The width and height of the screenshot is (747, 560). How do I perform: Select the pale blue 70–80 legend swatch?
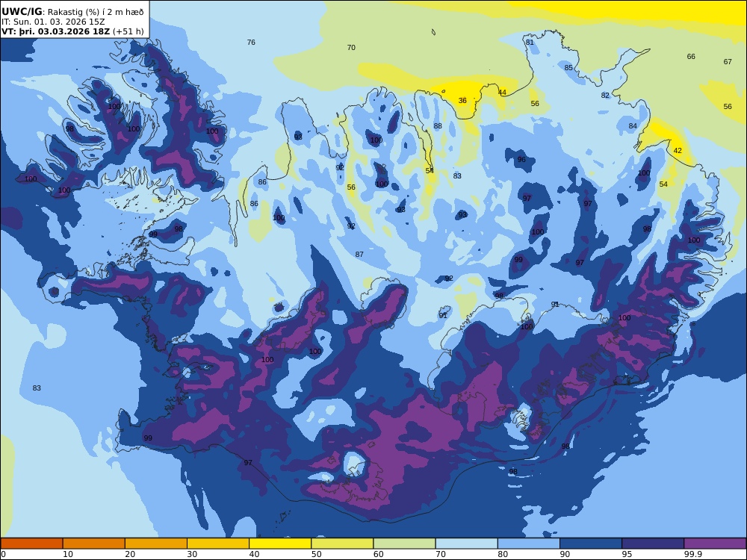466,544
